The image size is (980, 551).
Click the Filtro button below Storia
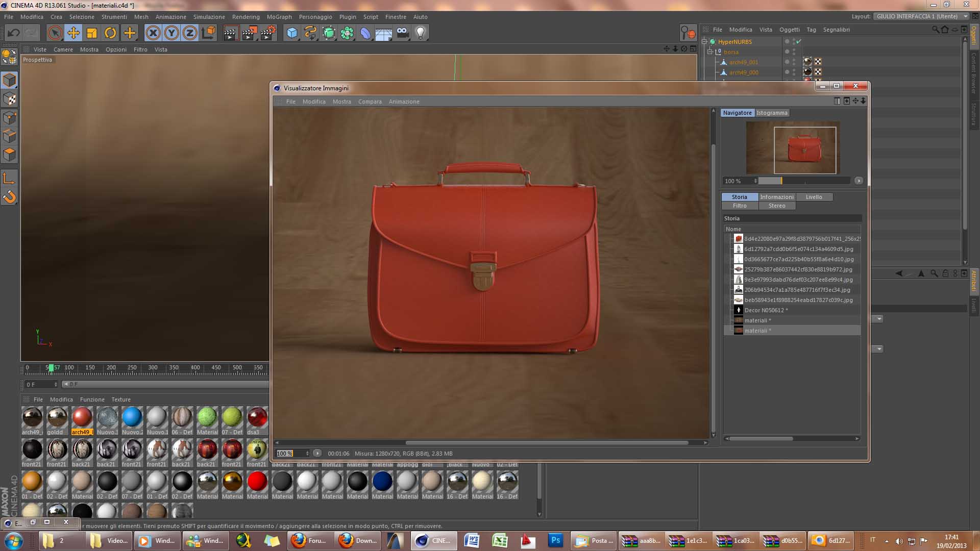click(x=740, y=206)
